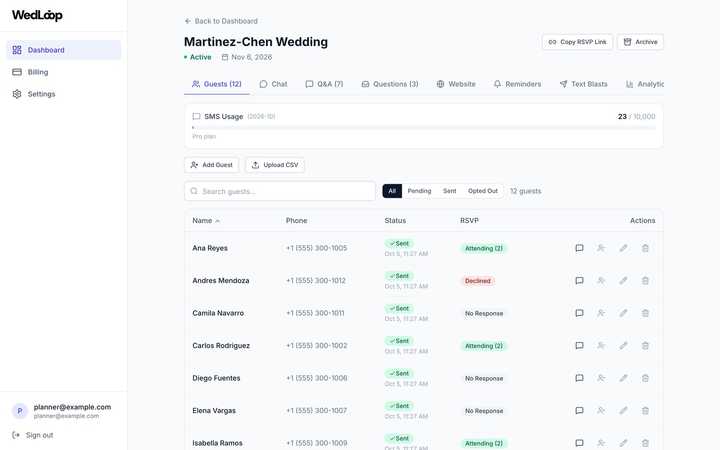
Task: Click the planner@example.com profile avatar
Action: point(20,411)
